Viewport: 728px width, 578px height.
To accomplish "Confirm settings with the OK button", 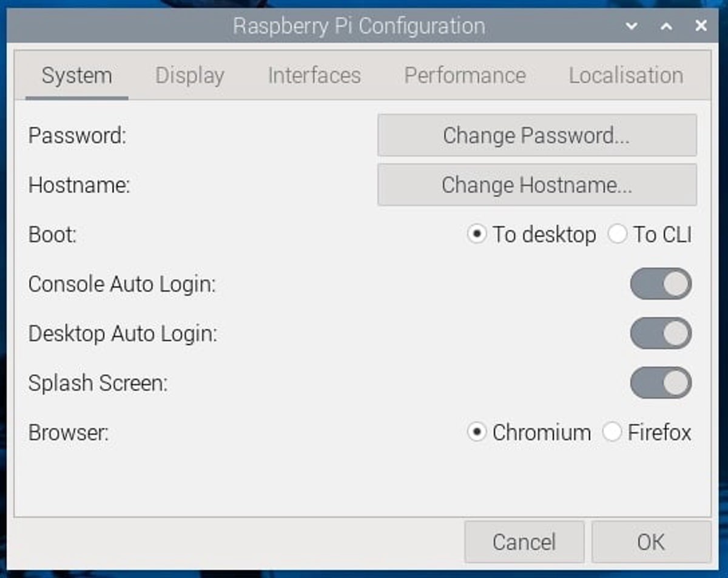I will pyautogui.click(x=650, y=542).
